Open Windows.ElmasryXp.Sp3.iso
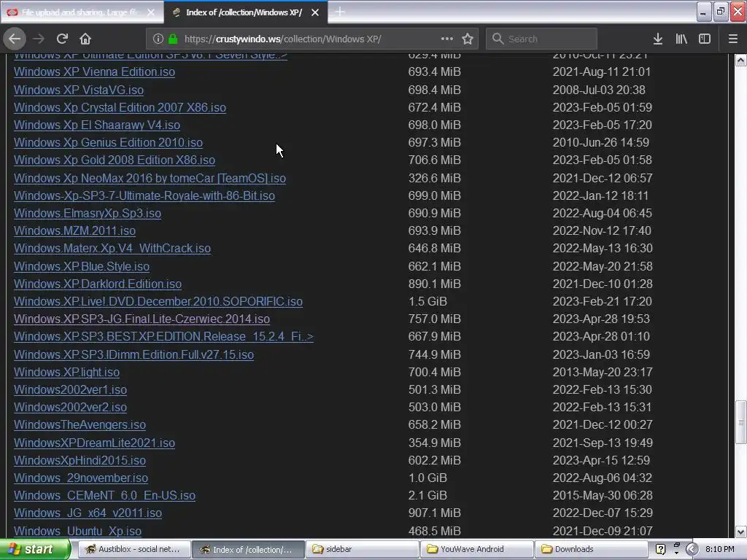The width and height of the screenshot is (747, 560). (88, 214)
